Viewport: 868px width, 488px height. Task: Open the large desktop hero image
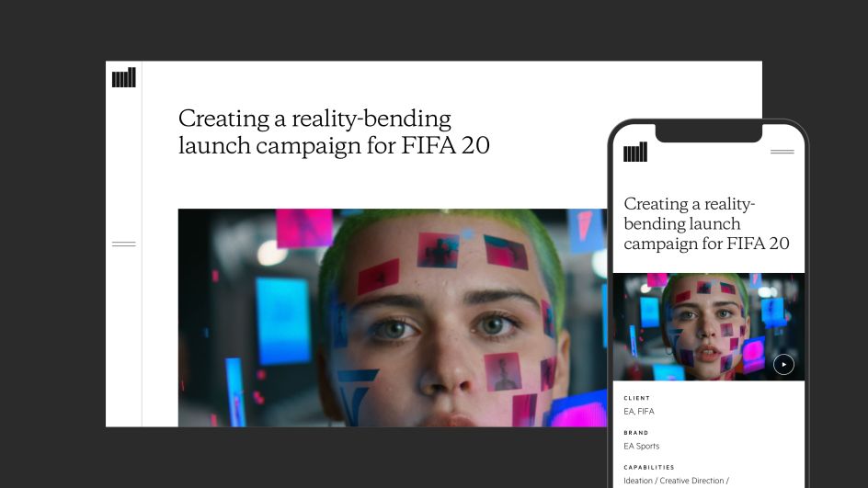point(393,318)
